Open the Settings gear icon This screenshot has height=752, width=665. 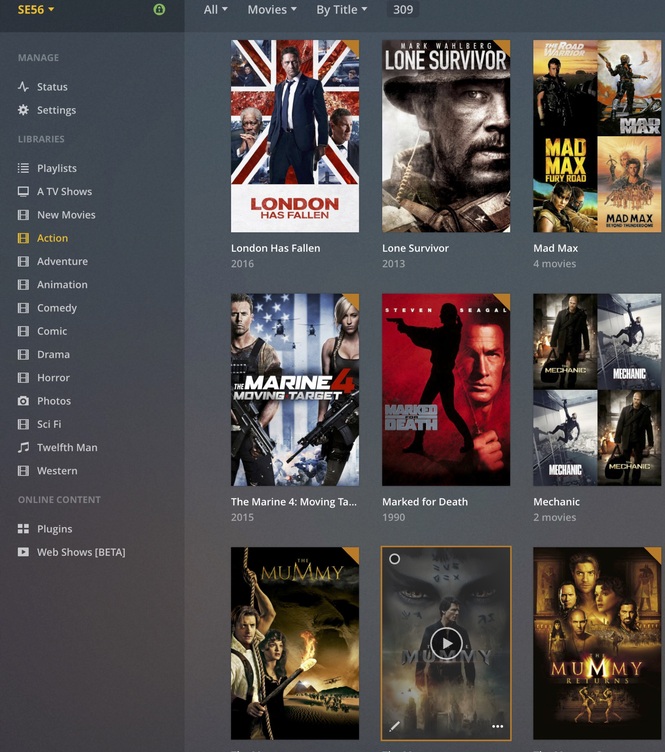tap(23, 110)
